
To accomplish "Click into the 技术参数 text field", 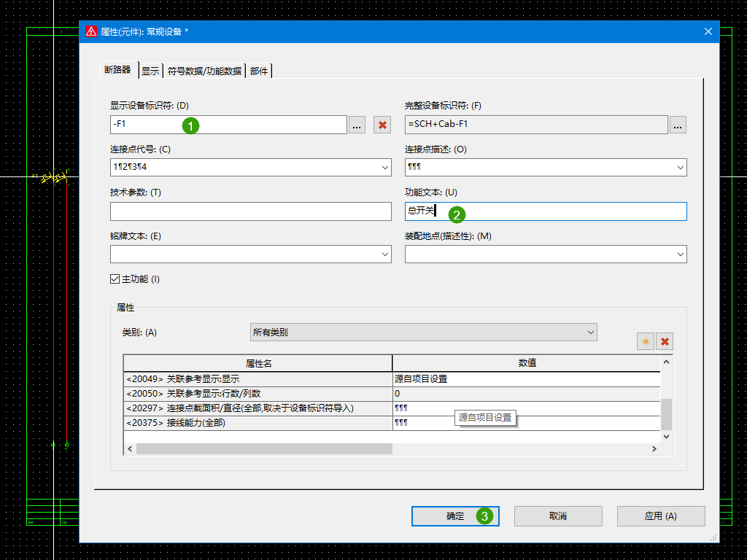I will [251, 211].
